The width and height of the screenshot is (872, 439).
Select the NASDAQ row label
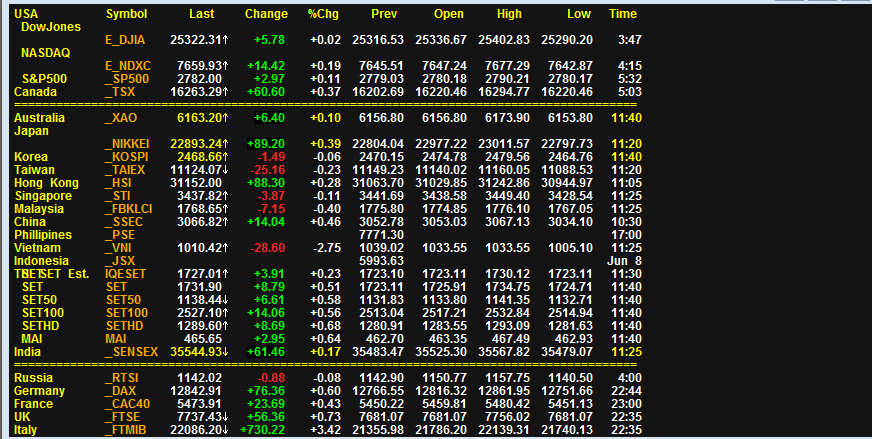46,53
